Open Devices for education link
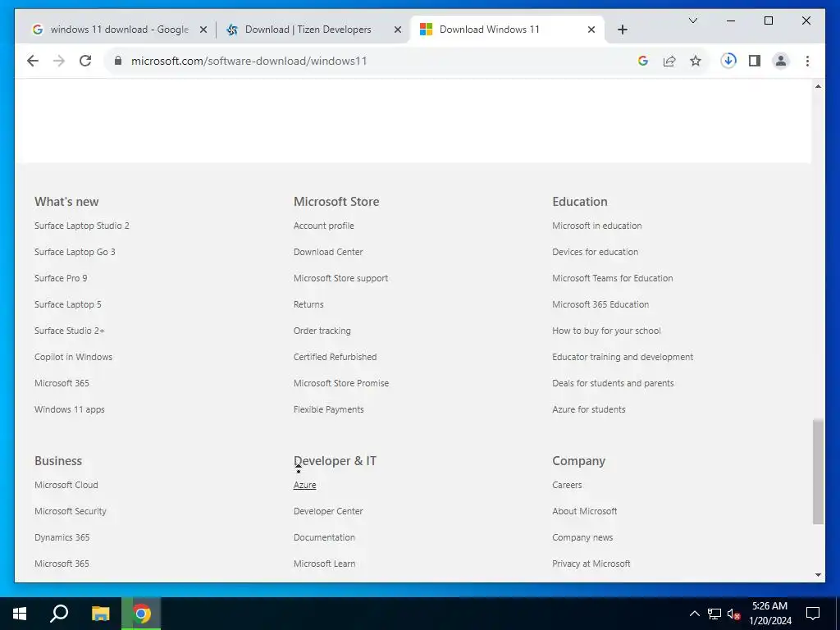Viewport: 840px width, 630px height. (x=596, y=252)
